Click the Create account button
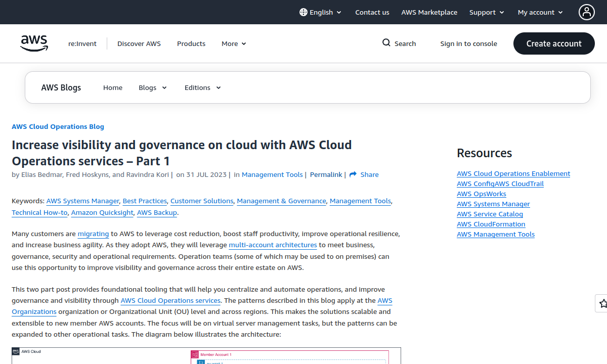The height and width of the screenshot is (364, 607). click(x=554, y=43)
